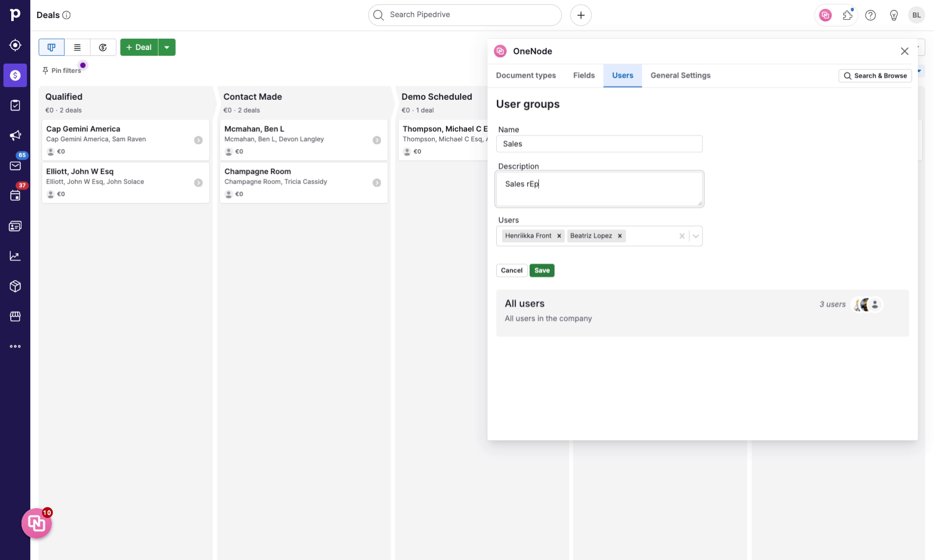Click Pin filters

point(62,70)
